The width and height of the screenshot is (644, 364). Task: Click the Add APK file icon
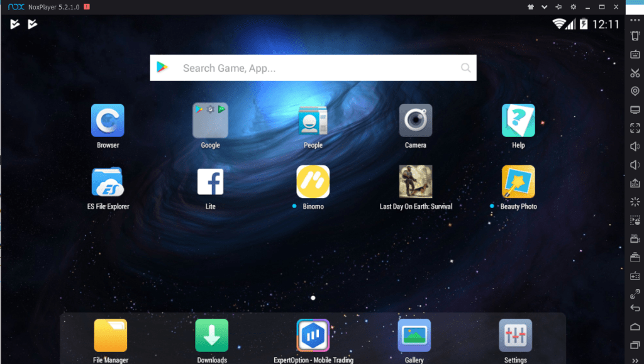(x=635, y=183)
